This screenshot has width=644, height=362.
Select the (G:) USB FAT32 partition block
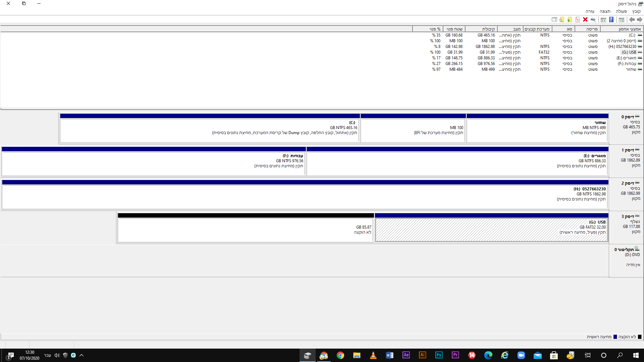pyautogui.click(x=491, y=230)
